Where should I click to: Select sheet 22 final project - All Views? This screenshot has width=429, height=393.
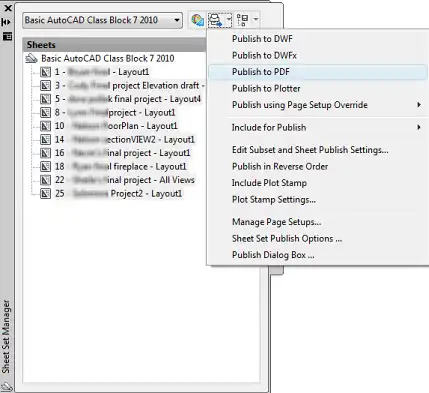pyautogui.click(x=125, y=180)
